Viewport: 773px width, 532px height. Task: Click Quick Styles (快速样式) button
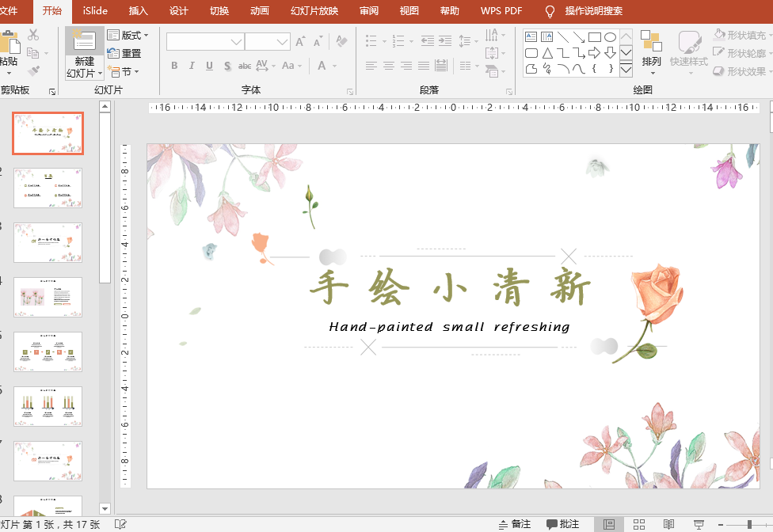689,53
